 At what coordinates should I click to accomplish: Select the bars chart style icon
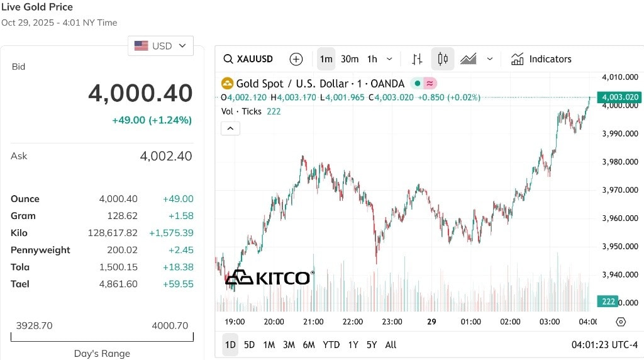[x=417, y=59]
